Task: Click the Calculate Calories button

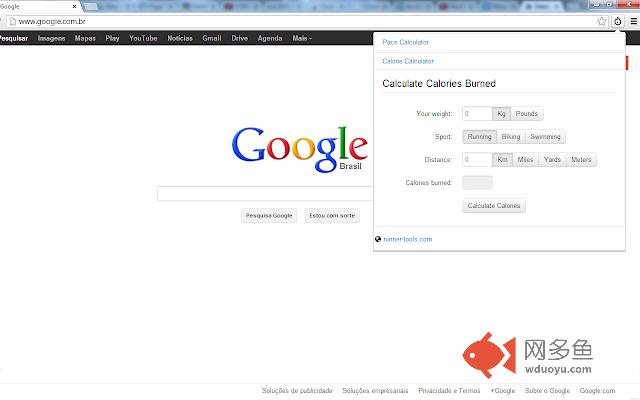Action: [x=494, y=206]
